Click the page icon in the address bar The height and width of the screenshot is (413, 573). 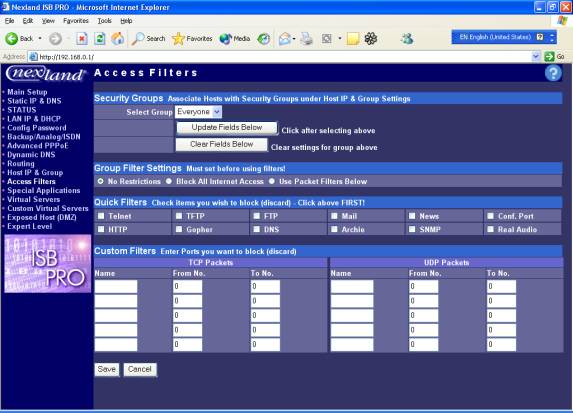coord(33,57)
